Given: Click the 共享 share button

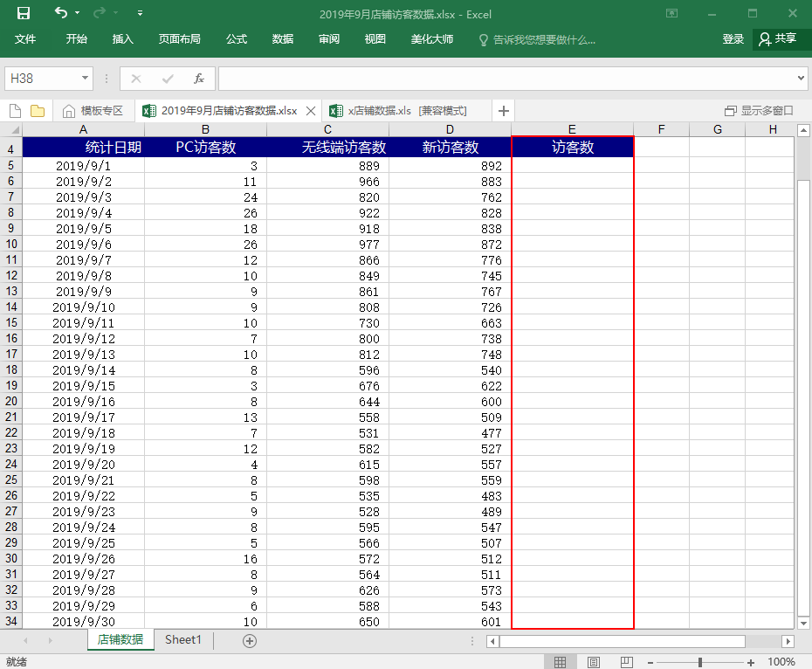Looking at the screenshot, I should pos(777,39).
